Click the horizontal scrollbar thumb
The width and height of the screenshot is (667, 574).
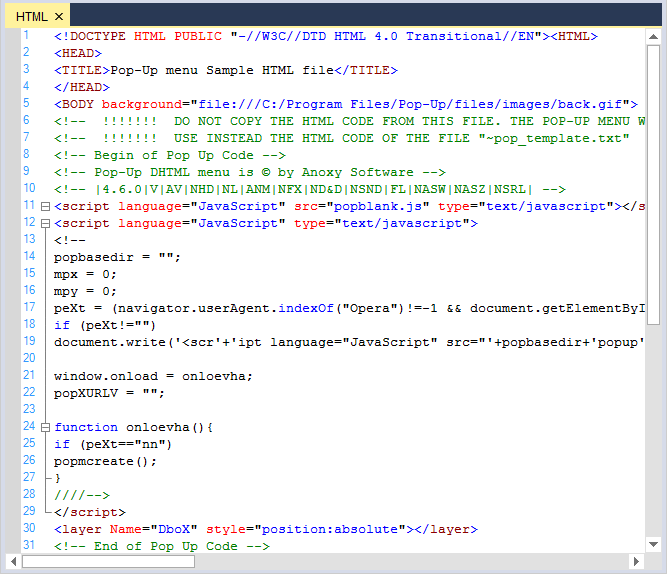(x=108, y=562)
